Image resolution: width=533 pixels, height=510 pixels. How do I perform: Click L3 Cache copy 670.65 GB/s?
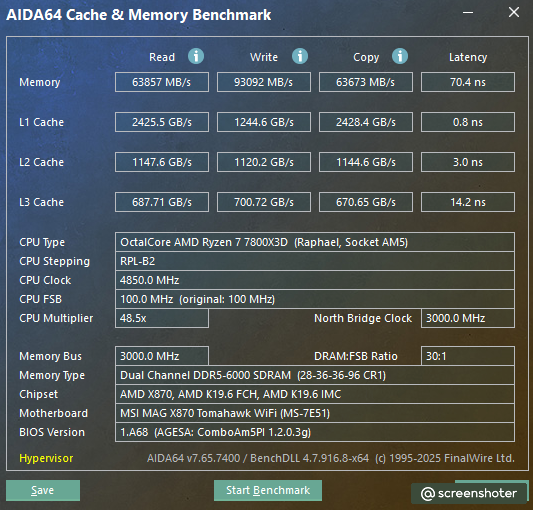click(366, 202)
